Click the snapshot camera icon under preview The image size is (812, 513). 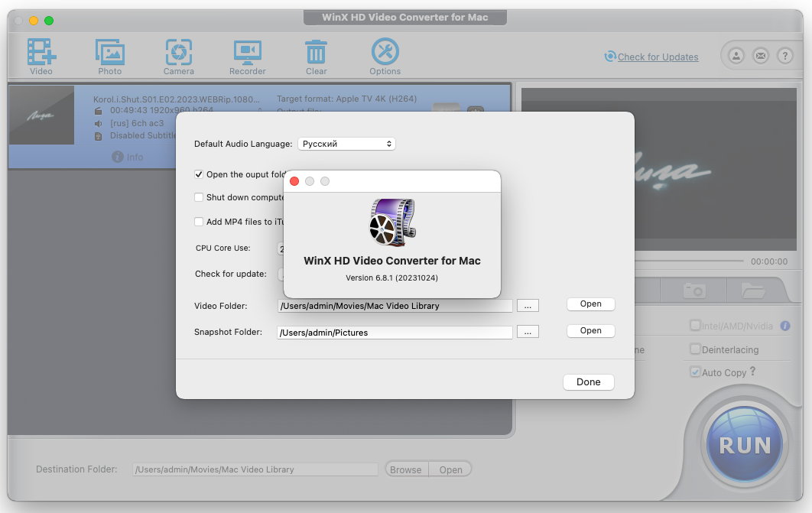click(694, 290)
